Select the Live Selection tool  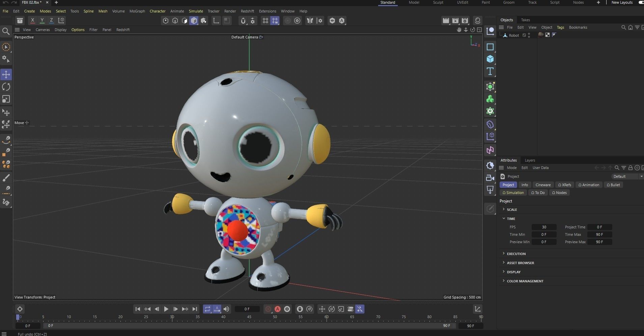pos(6,47)
